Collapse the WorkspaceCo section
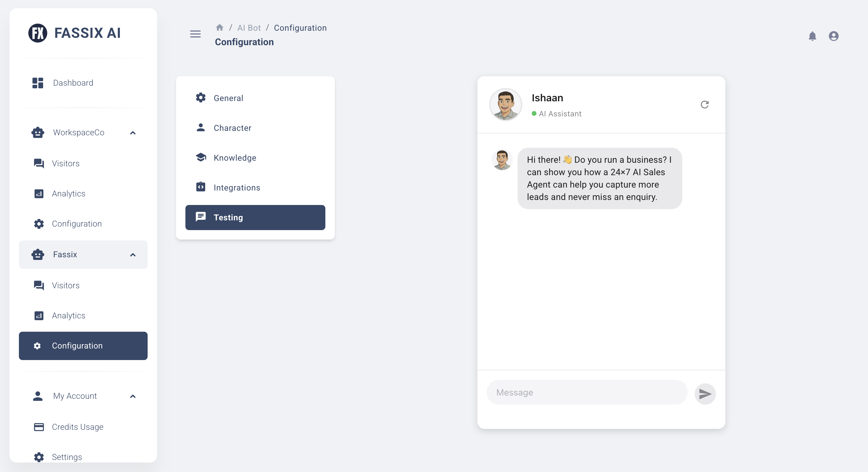 (x=133, y=133)
